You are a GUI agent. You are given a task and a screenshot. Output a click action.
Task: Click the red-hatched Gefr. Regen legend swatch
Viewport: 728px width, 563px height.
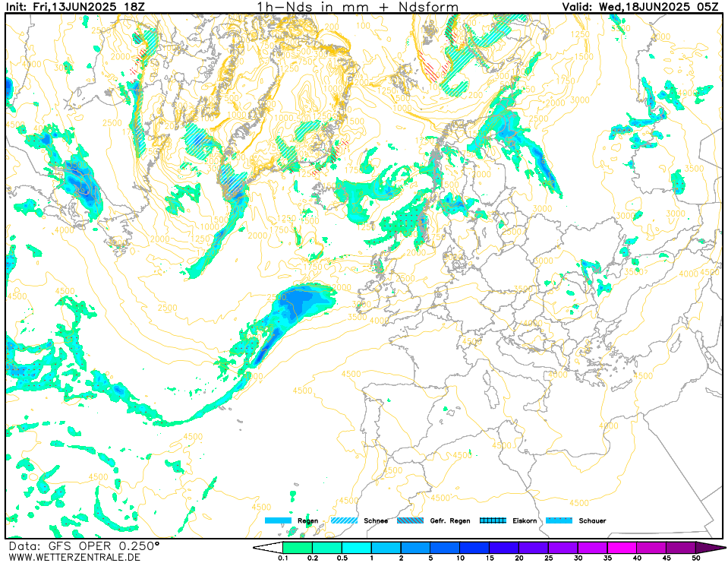411,520
